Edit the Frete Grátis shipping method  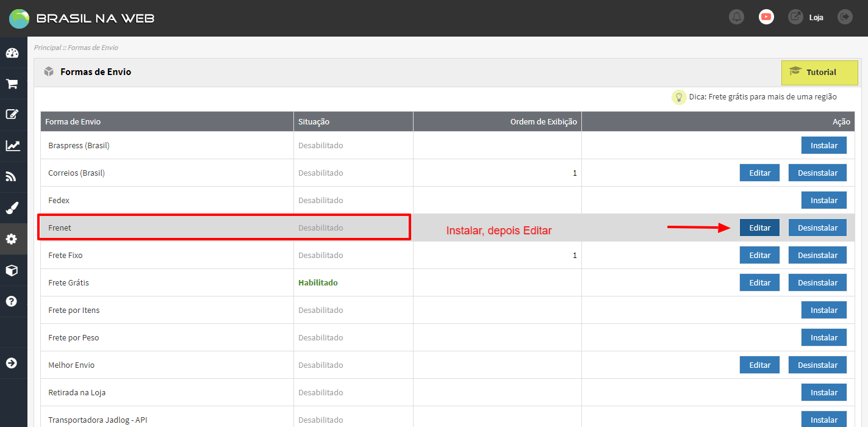coord(759,282)
